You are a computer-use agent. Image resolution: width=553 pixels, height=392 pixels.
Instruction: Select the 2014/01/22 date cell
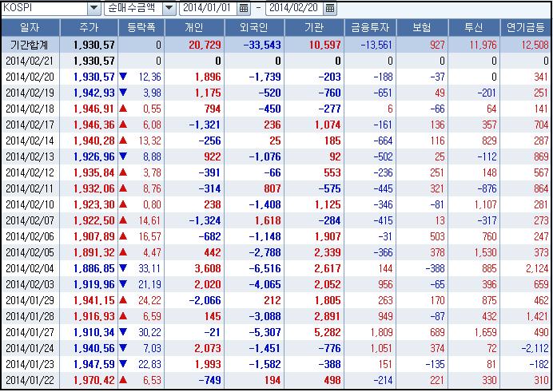[30, 380]
